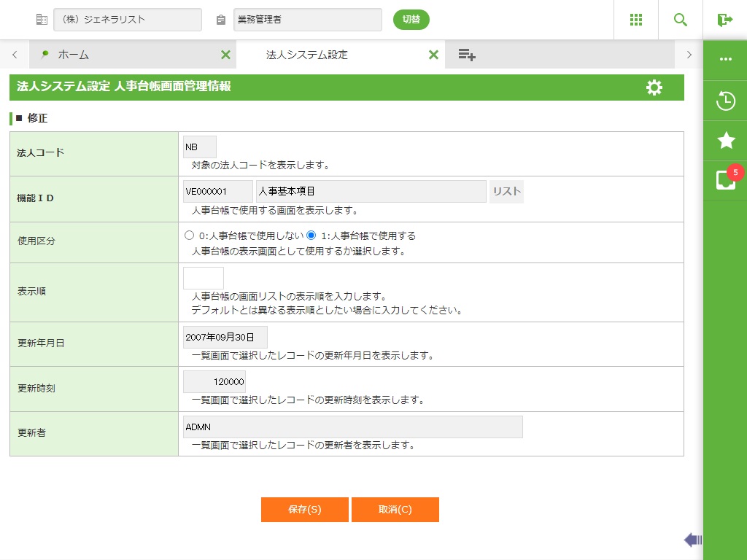Click the three-dots more icon in sidebar

(725, 60)
